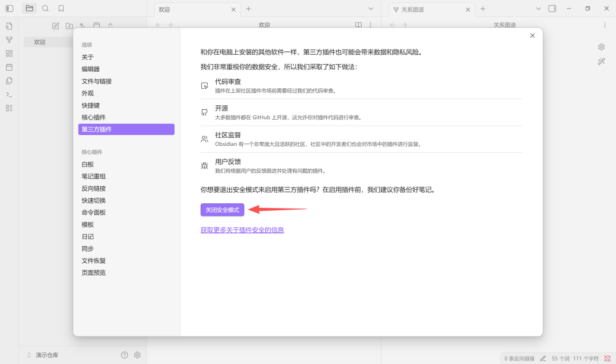
Task: Click 111 个字符 character count
Action: pos(586,358)
